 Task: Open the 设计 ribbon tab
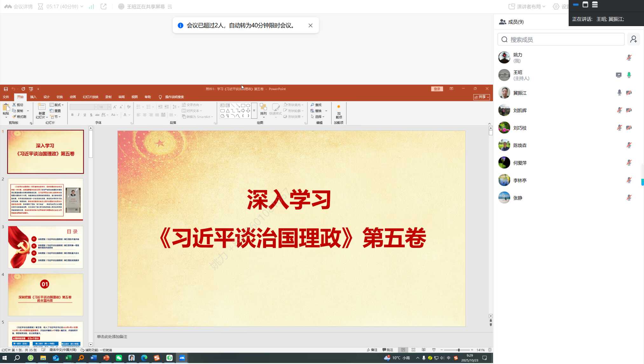(46, 97)
